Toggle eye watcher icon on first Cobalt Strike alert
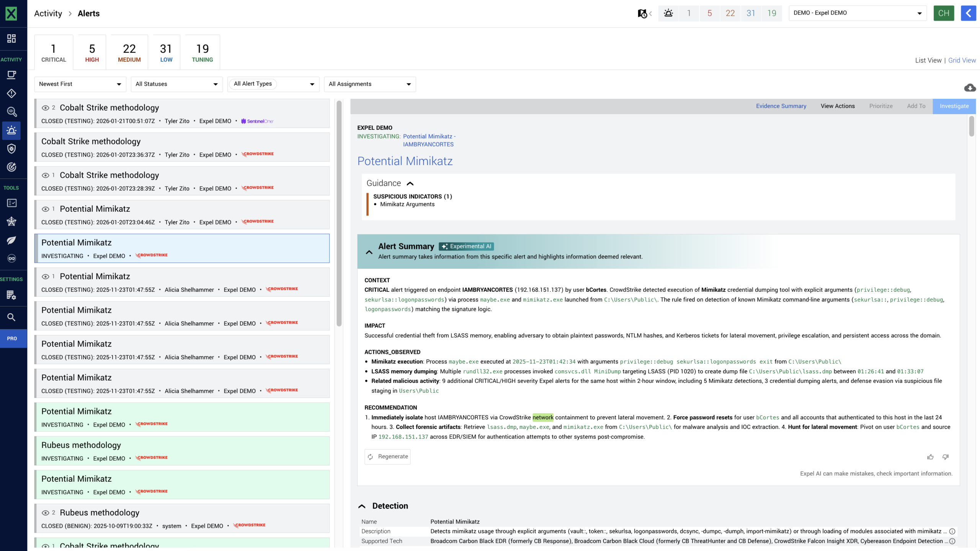980x551 pixels. (x=46, y=108)
